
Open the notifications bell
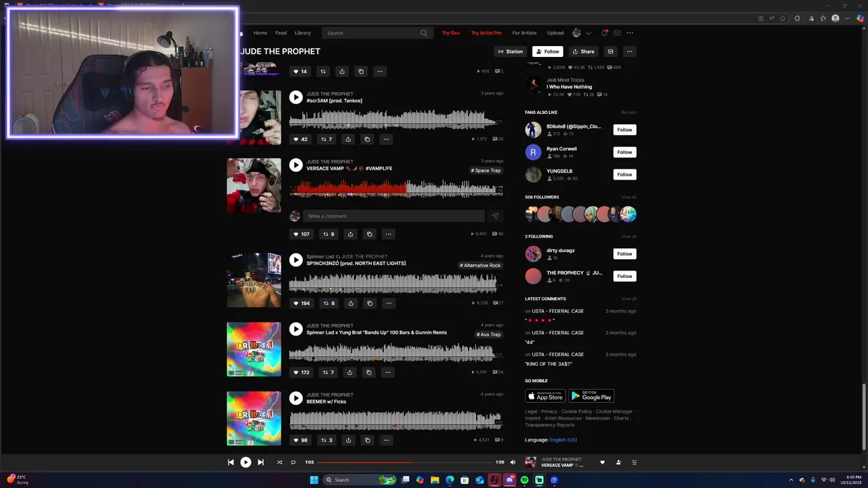(x=604, y=33)
